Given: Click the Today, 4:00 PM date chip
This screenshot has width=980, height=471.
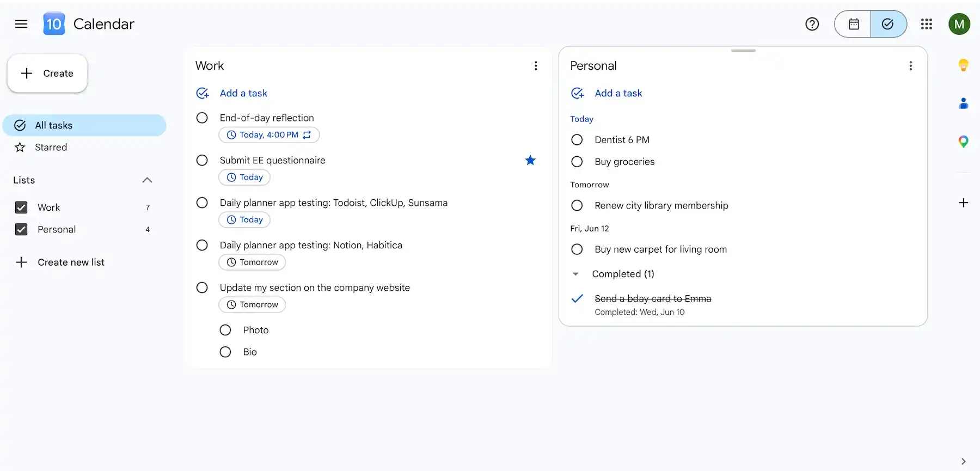Looking at the screenshot, I should [269, 135].
